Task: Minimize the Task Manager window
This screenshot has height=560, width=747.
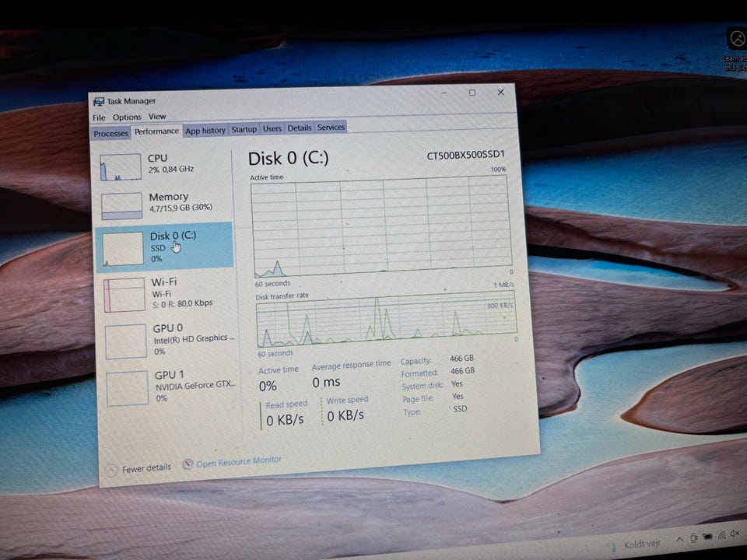Action: pos(444,93)
